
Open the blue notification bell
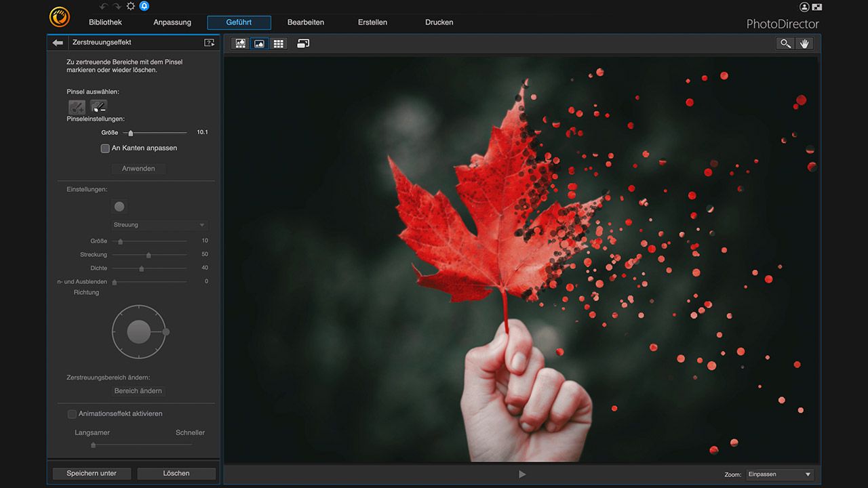click(144, 6)
